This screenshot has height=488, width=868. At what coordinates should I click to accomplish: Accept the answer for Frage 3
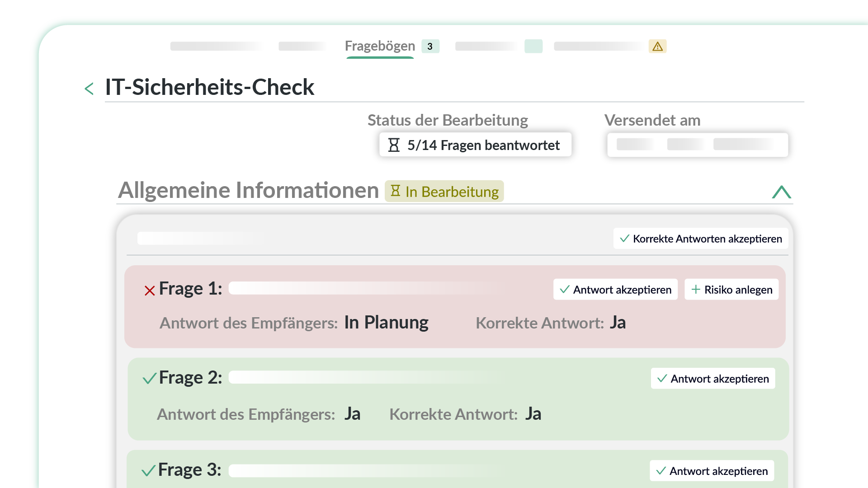point(712,471)
